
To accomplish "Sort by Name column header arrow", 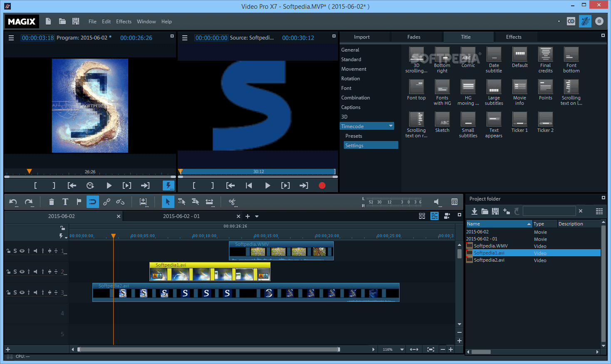I will pos(529,224).
